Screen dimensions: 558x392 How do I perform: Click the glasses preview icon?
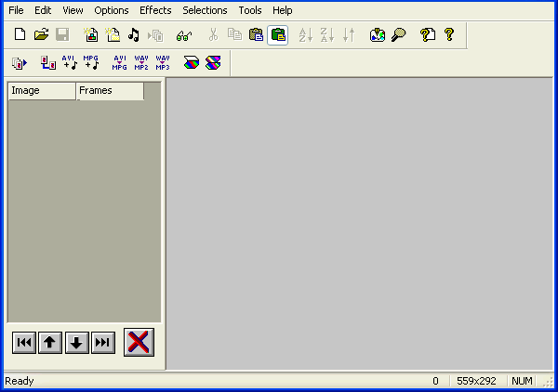click(x=184, y=35)
